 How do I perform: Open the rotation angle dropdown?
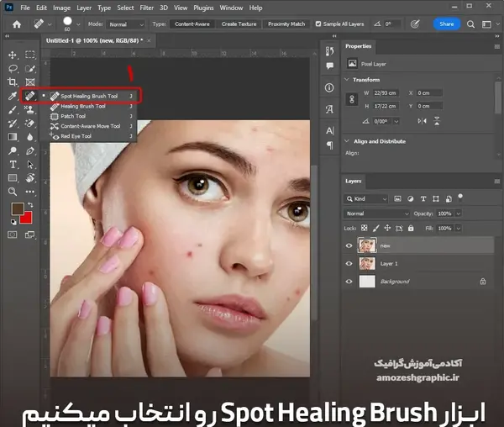(x=396, y=121)
